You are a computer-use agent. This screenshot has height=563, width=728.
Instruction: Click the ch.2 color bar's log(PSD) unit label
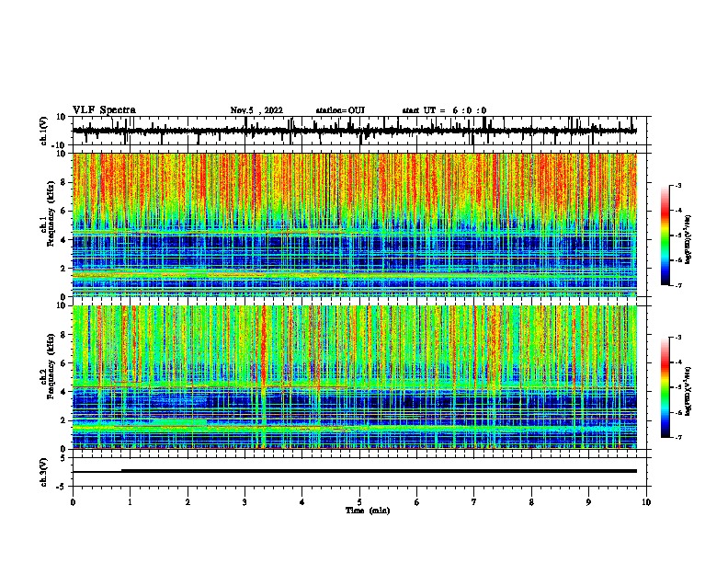pos(688,391)
